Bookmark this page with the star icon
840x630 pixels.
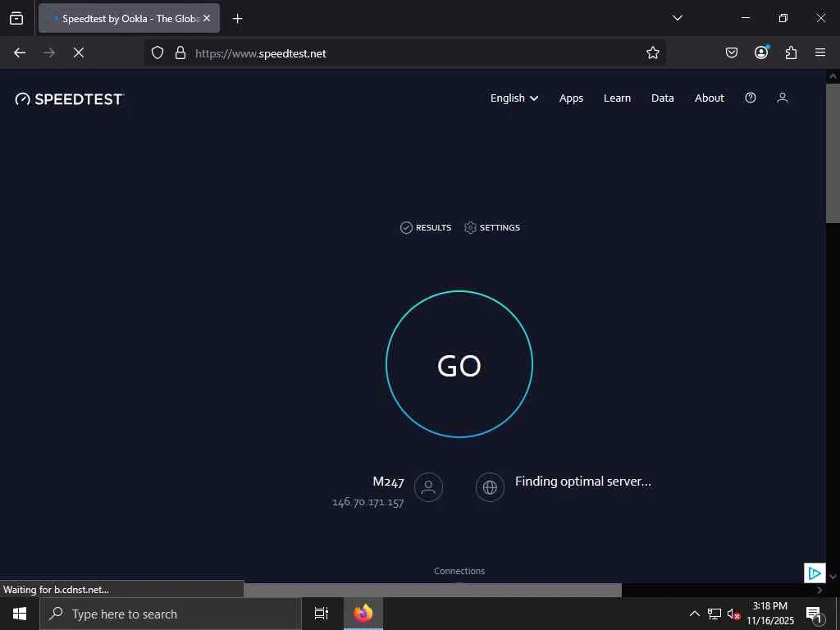click(652, 52)
